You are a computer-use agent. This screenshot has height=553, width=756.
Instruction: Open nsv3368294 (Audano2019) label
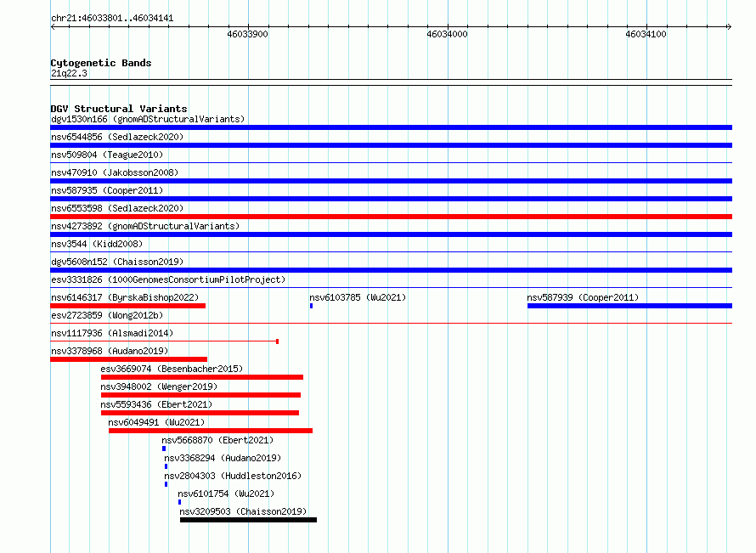point(223,458)
